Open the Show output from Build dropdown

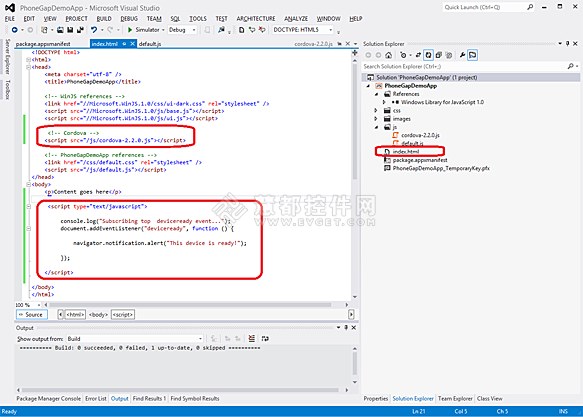point(200,339)
